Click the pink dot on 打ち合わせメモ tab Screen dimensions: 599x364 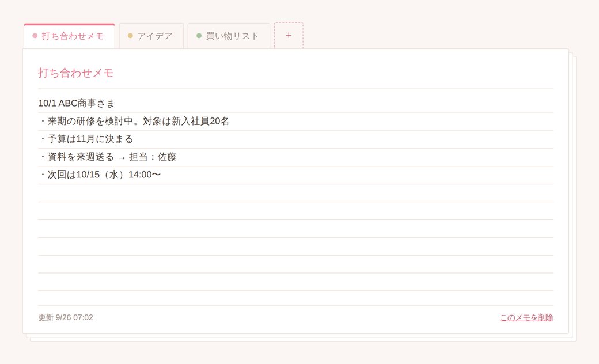pyautogui.click(x=35, y=36)
